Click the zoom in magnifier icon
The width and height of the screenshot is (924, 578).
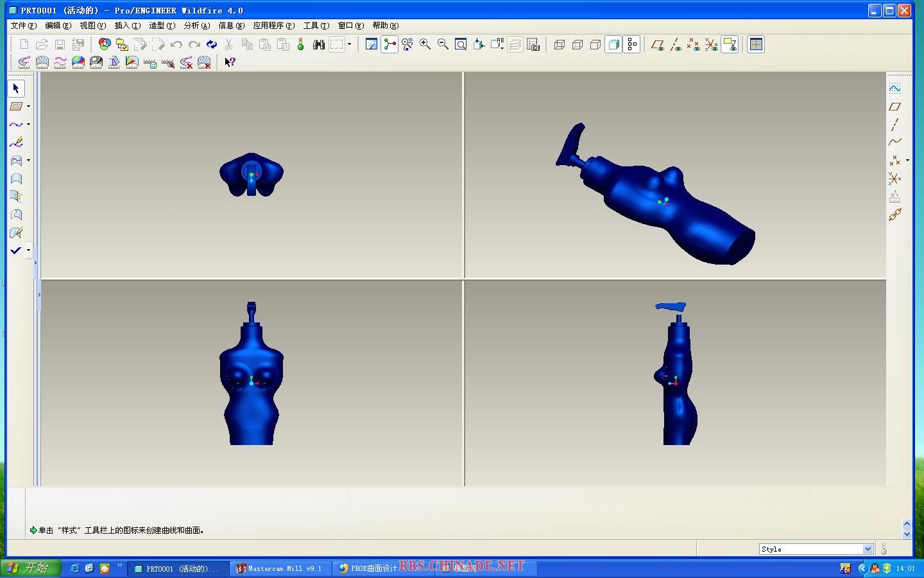(x=425, y=44)
